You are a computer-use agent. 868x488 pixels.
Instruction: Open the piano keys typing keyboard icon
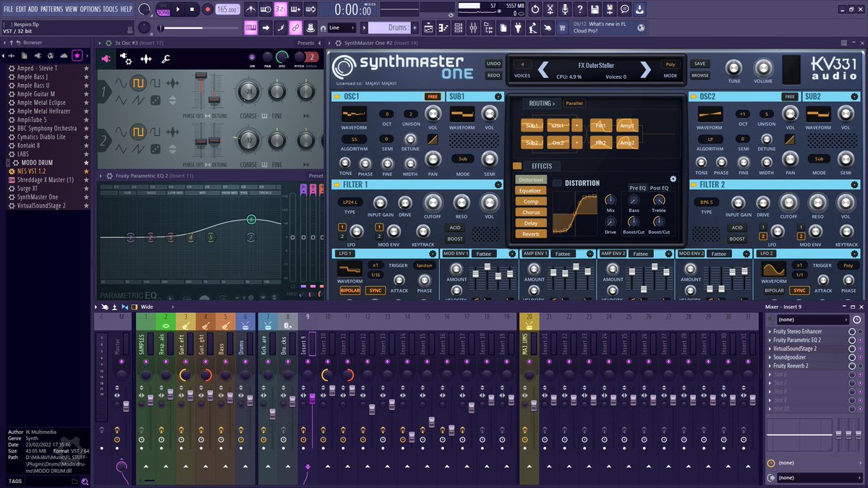(x=251, y=28)
